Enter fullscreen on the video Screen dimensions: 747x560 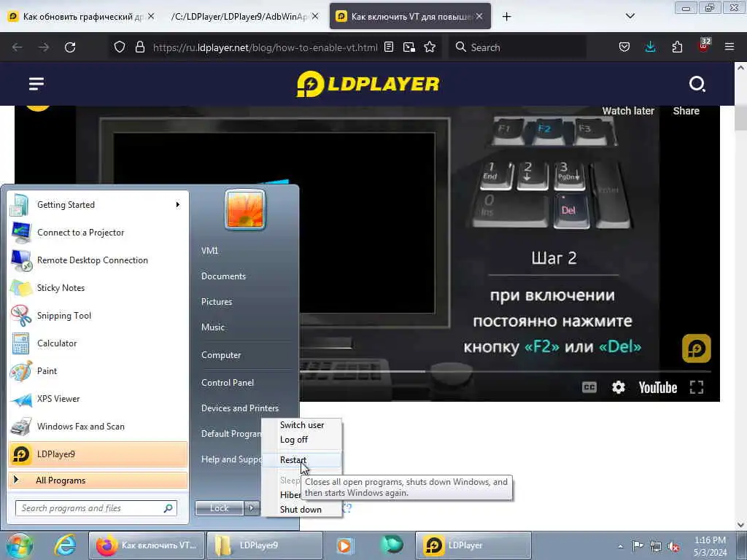coord(697,387)
